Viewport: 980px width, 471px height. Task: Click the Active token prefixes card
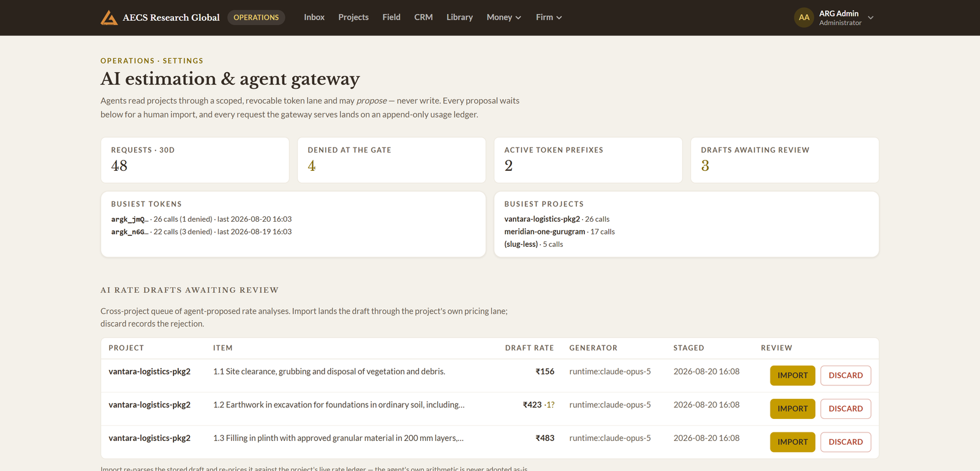[x=588, y=160]
